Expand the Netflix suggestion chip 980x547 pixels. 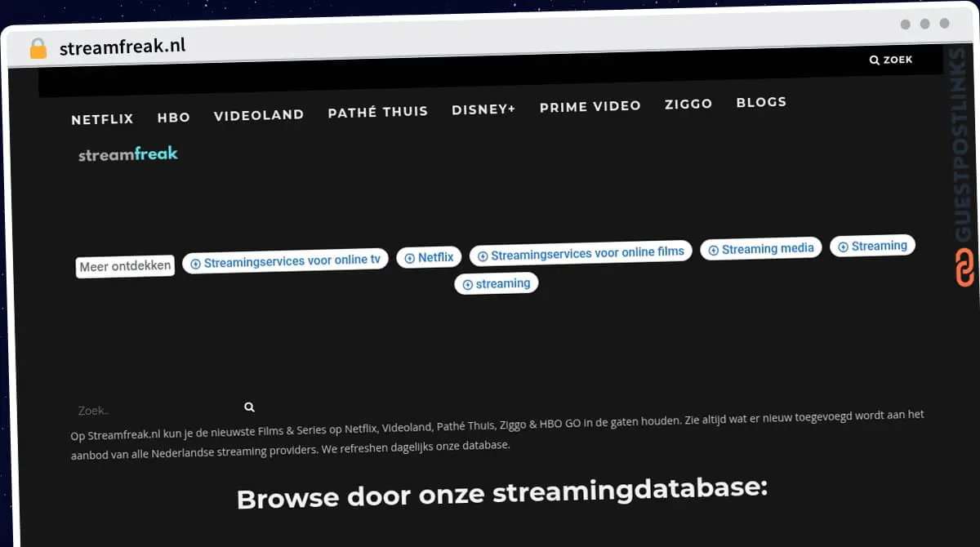click(x=429, y=257)
